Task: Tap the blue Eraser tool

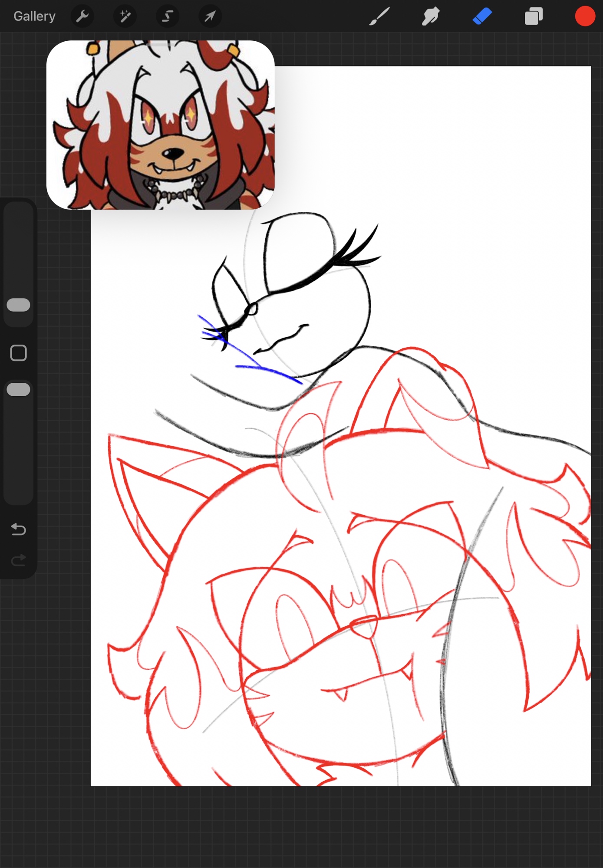Action: pos(482,16)
